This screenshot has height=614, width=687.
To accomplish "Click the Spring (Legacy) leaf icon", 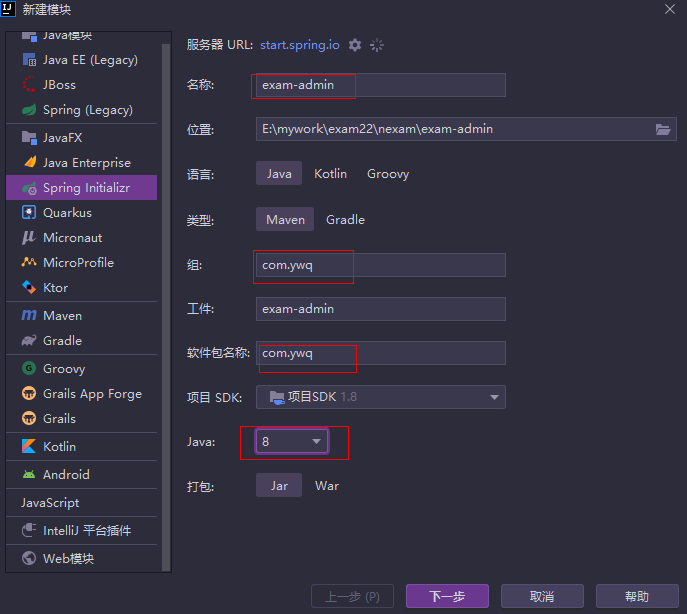I will [29, 110].
